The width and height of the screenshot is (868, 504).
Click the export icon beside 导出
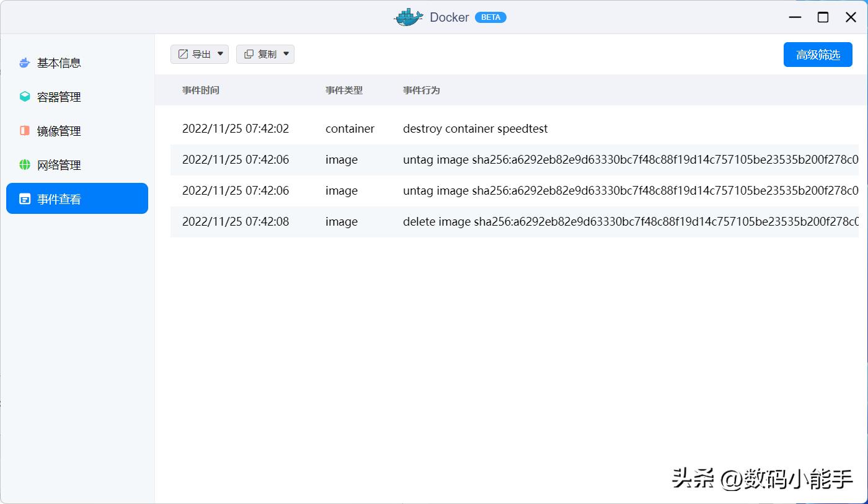(182, 54)
